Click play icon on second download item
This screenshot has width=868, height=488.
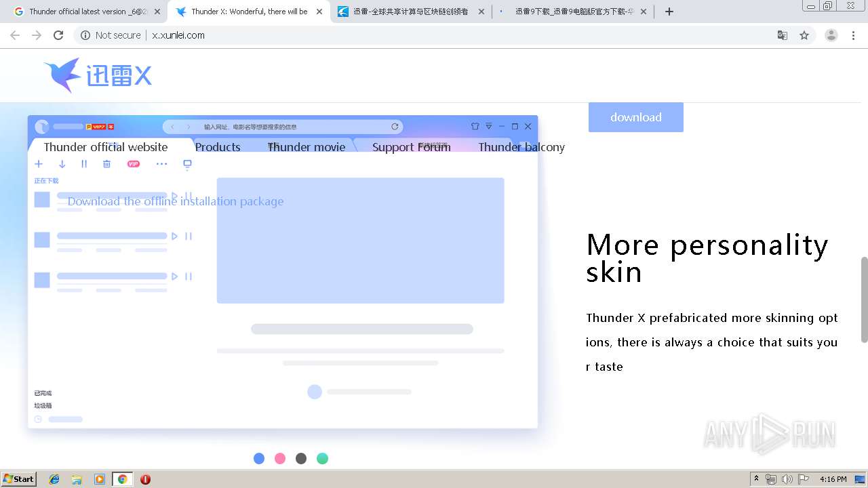pyautogui.click(x=174, y=237)
